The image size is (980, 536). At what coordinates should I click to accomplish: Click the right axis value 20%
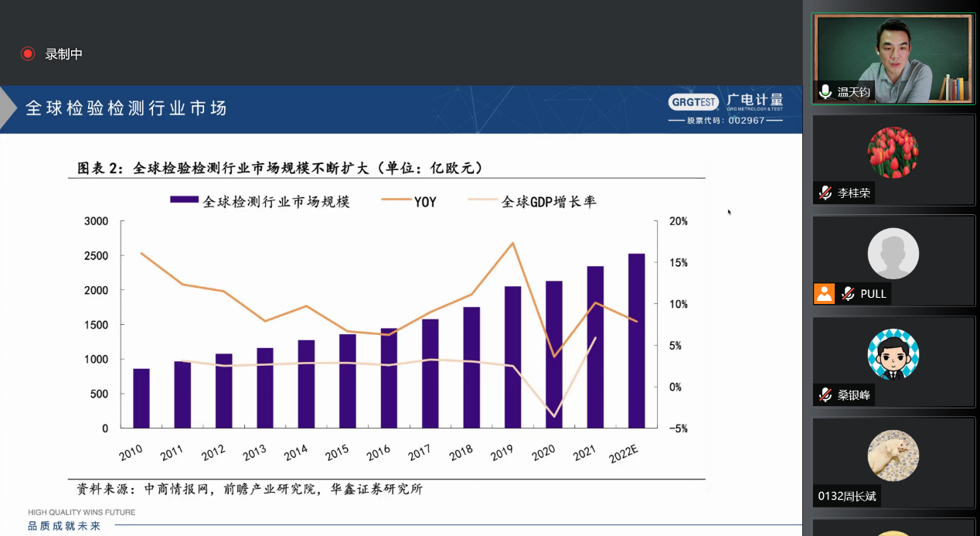point(678,221)
